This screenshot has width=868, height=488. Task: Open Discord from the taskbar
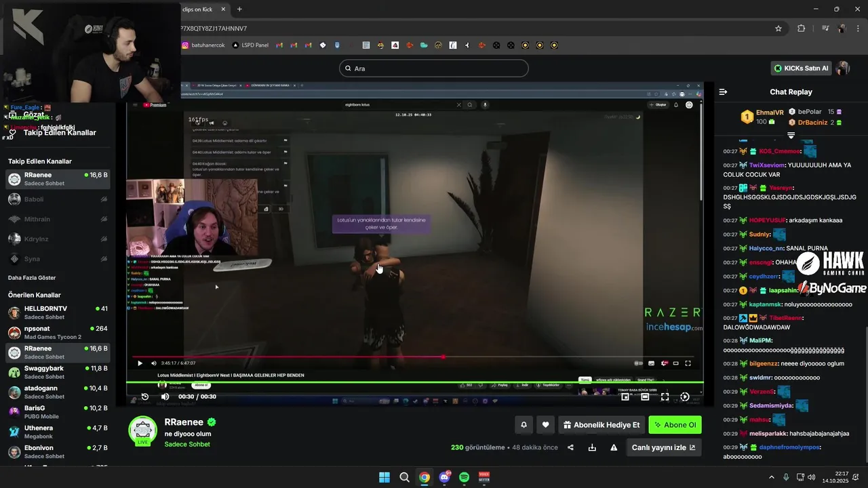[x=444, y=477]
